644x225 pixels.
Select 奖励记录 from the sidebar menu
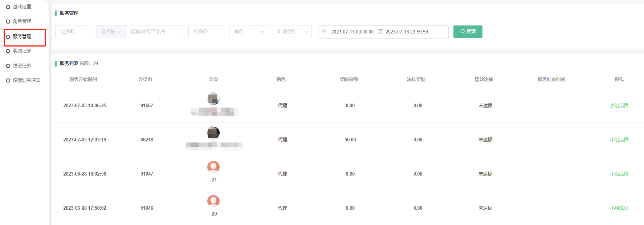tap(22, 51)
